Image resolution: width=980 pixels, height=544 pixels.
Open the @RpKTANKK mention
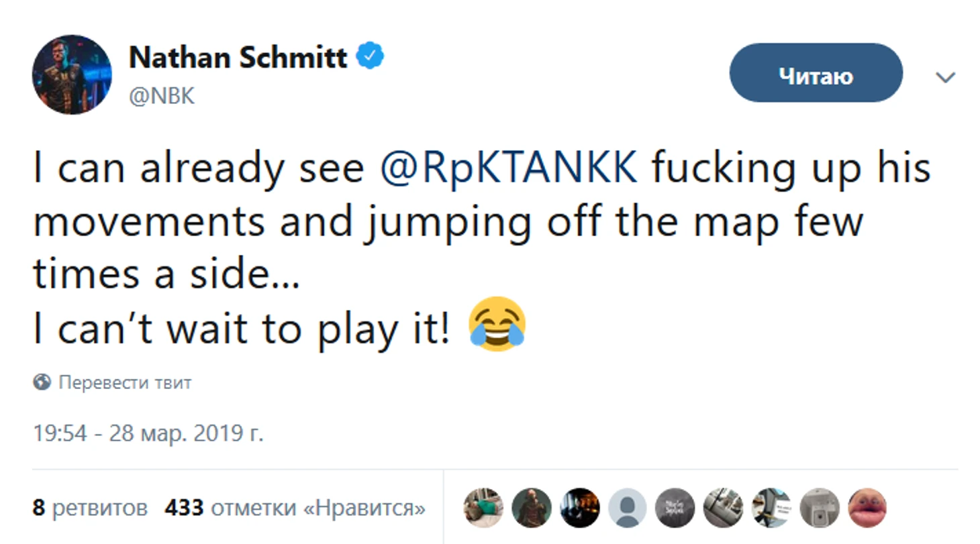pos(509,170)
